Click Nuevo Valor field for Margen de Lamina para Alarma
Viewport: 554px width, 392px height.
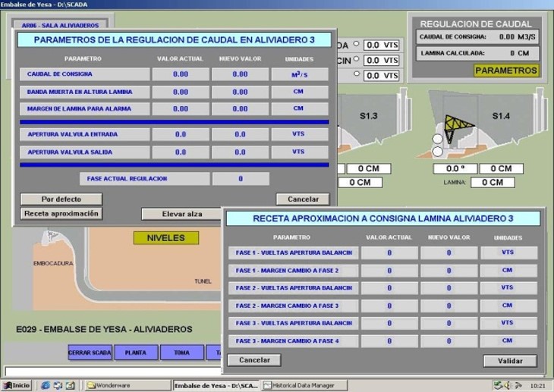tap(241, 108)
